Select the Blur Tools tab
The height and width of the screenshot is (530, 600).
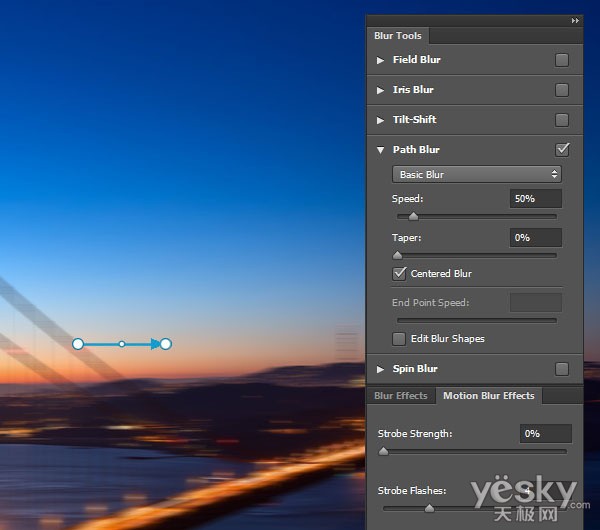click(x=398, y=36)
